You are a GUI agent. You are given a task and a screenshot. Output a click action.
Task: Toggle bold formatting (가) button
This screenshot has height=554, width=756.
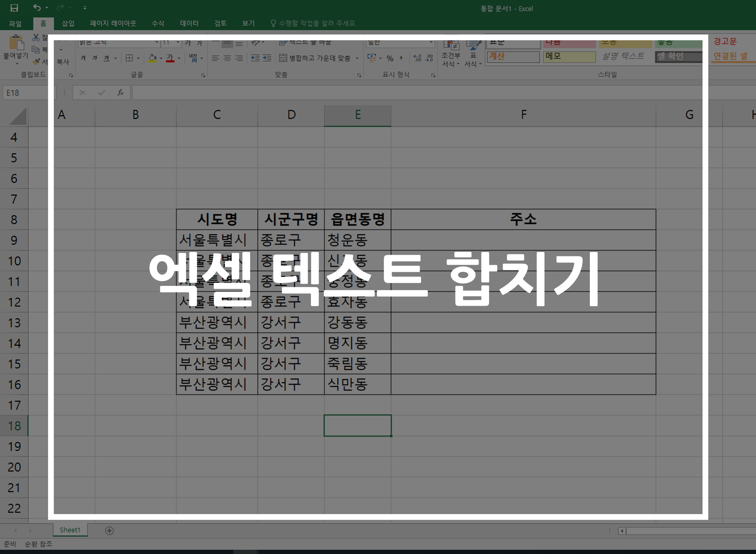[83, 58]
